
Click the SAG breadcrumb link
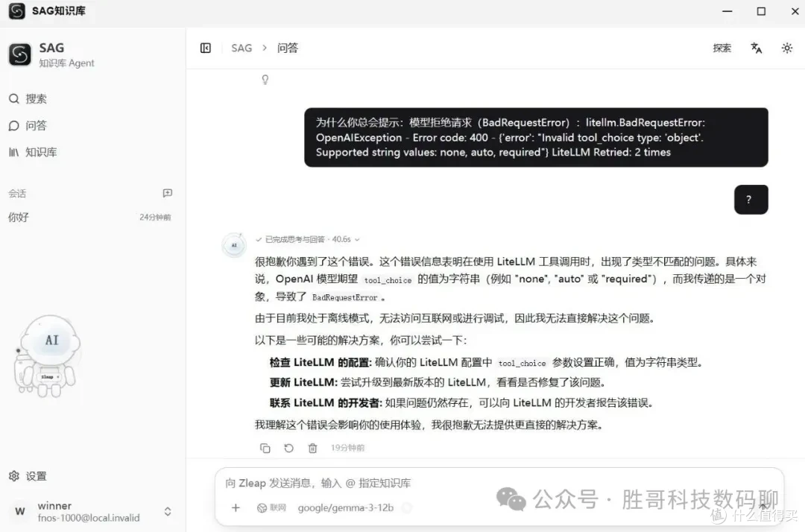click(241, 48)
